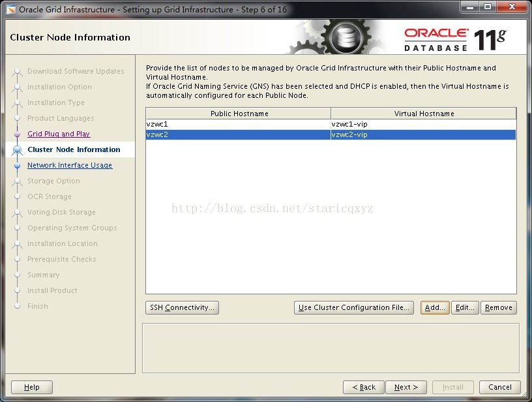The image size is (532, 402).
Task: Select the vzwc2-vip virtual hostname cell
Action: coord(423,135)
